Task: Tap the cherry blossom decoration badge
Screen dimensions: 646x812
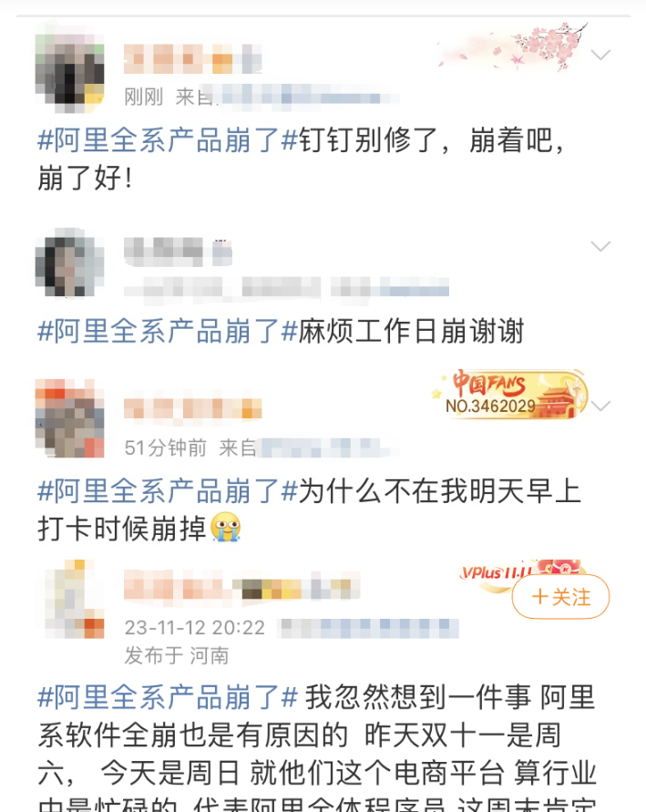Action: coord(512,46)
